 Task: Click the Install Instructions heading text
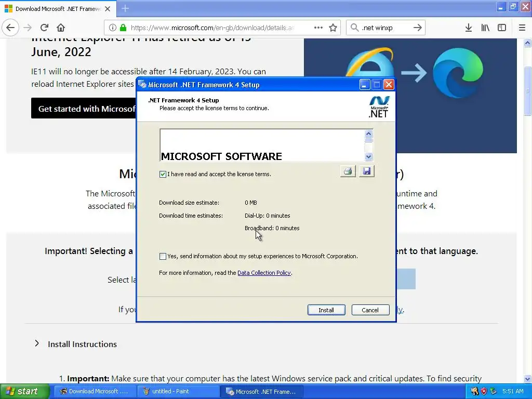(82, 344)
